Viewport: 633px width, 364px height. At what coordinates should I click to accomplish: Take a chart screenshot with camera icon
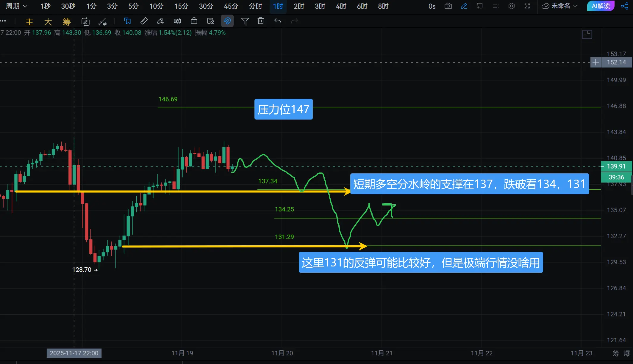coord(448,6)
